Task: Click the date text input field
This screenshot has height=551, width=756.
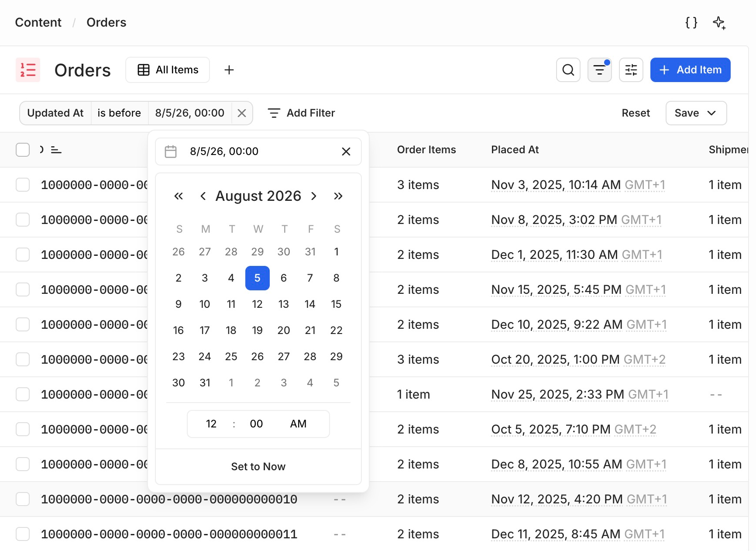Action: (258, 152)
